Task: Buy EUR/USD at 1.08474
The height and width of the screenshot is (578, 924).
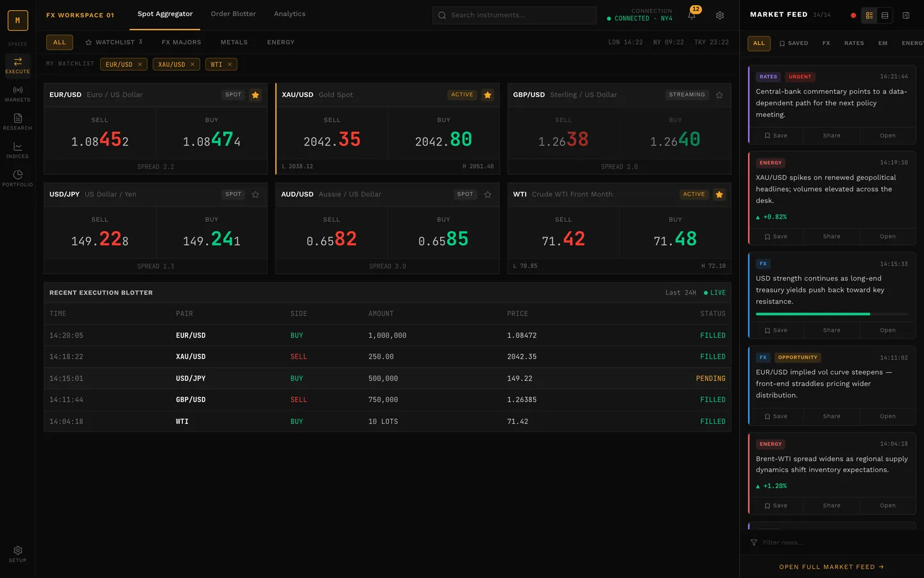Action: 212,133
